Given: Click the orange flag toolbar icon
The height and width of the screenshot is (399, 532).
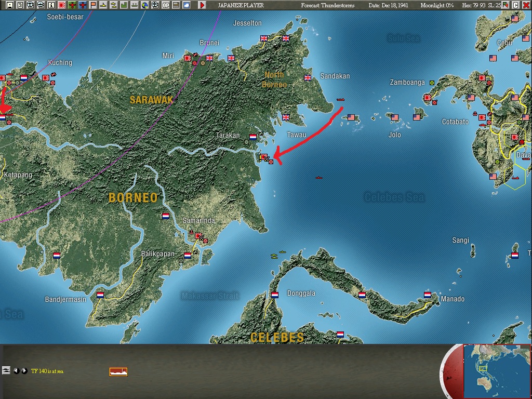Looking at the screenshot, I should click(x=92, y=5).
